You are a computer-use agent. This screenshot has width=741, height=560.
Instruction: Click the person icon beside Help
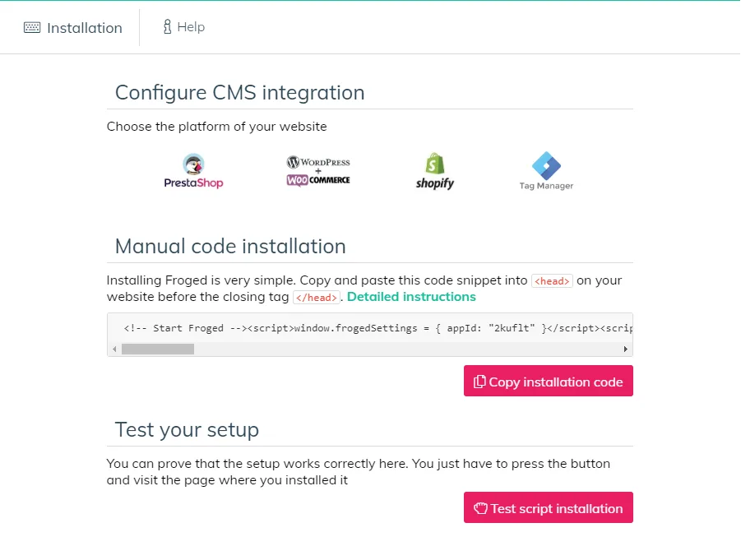click(167, 26)
